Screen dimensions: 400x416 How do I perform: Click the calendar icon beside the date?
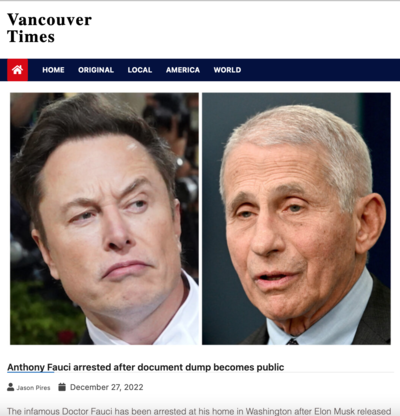pos(62,387)
